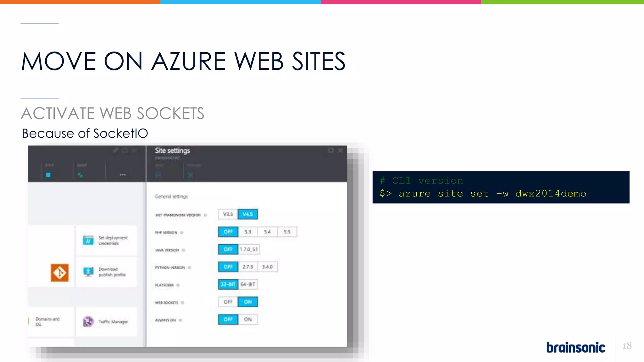Close the Site settings blade
Screen dimensions: 644x362
340,151
